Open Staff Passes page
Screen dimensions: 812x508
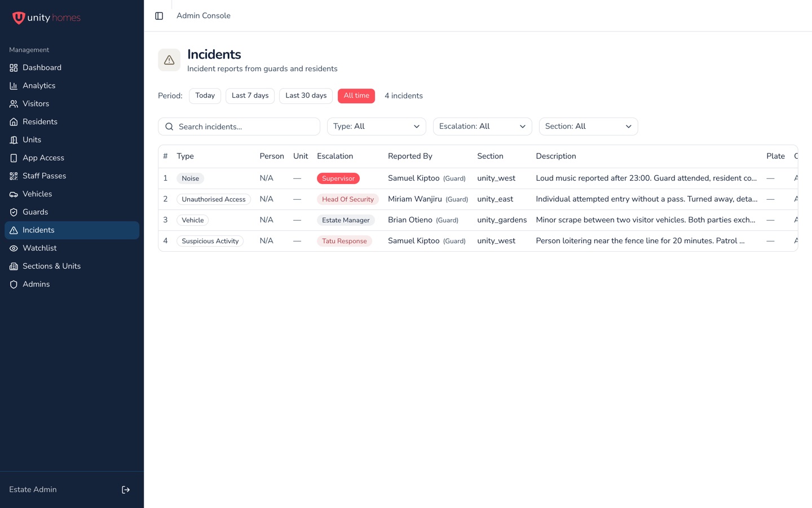(72, 176)
